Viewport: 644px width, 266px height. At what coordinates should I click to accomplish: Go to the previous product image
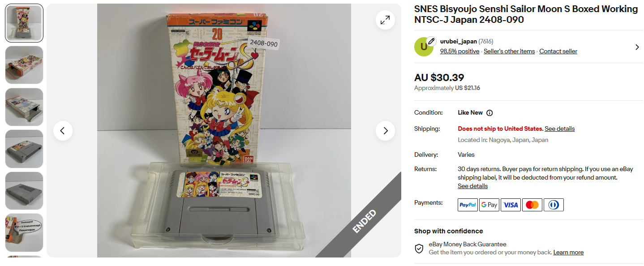[63, 131]
